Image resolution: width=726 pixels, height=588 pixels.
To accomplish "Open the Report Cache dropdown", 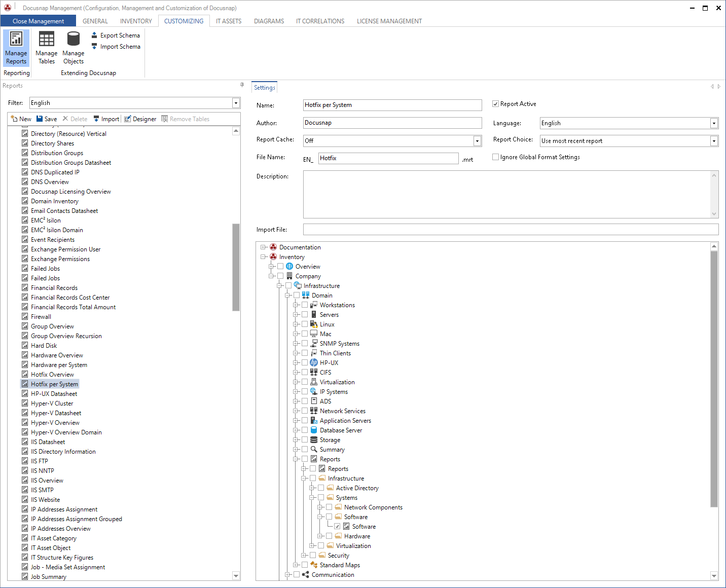I will point(477,141).
